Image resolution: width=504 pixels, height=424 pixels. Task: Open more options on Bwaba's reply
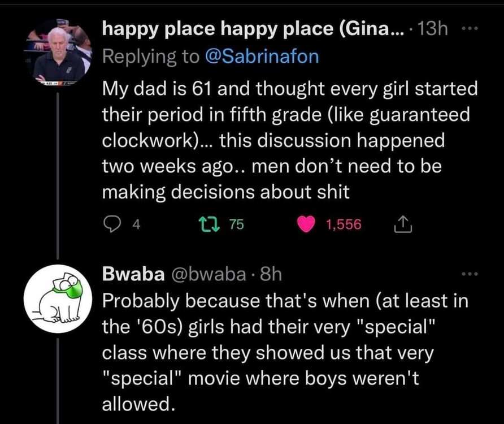[469, 275]
